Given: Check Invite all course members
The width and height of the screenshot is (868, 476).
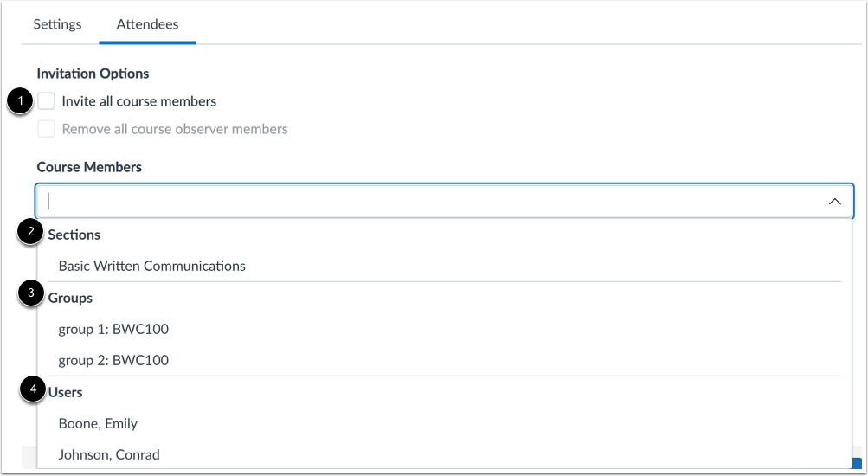Looking at the screenshot, I should [47, 101].
